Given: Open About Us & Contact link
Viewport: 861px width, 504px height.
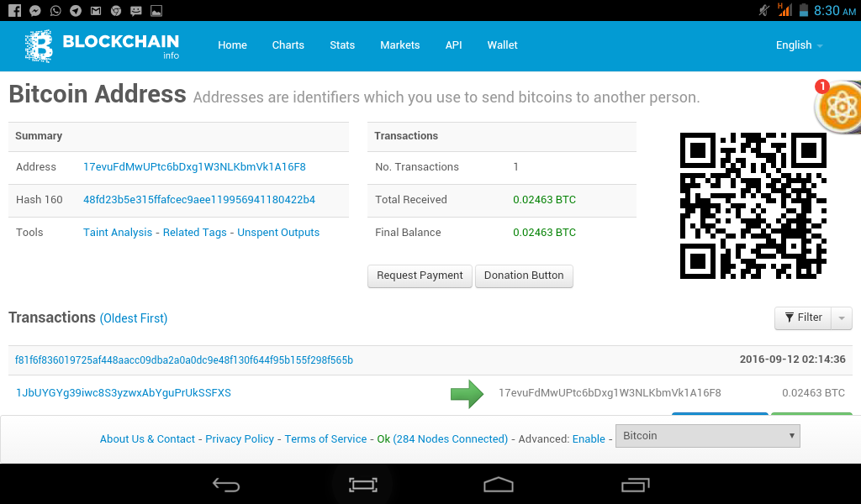Looking at the screenshot, I should [x=147, y=439].
